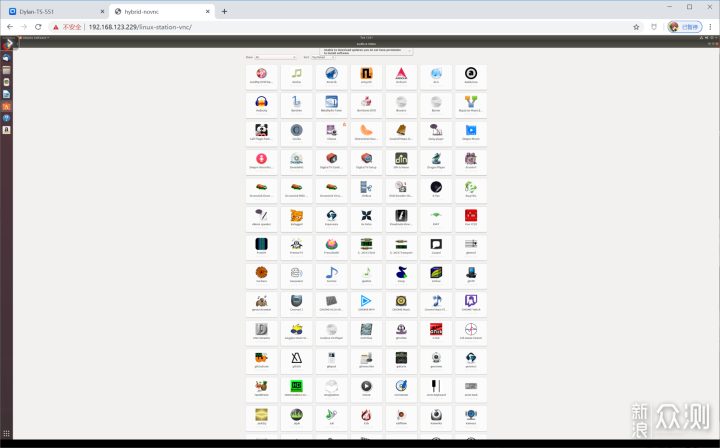Open LibreOffice Writer from the dock
The image size is (720, 448).
tap(6, 94)
